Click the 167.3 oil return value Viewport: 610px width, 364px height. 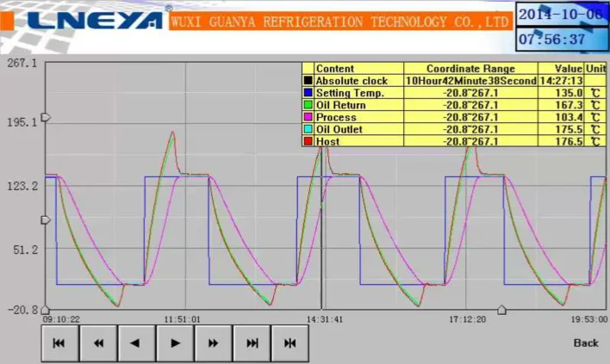570,105
